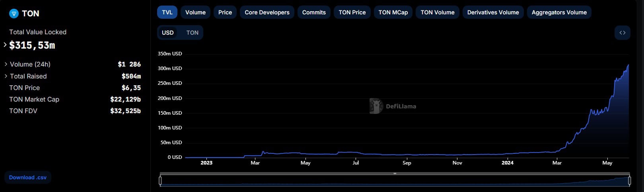Click the TON FDV value $32,525b
Image resolution: width=644 pixels, height=192 pixels.
pos(125,111)
